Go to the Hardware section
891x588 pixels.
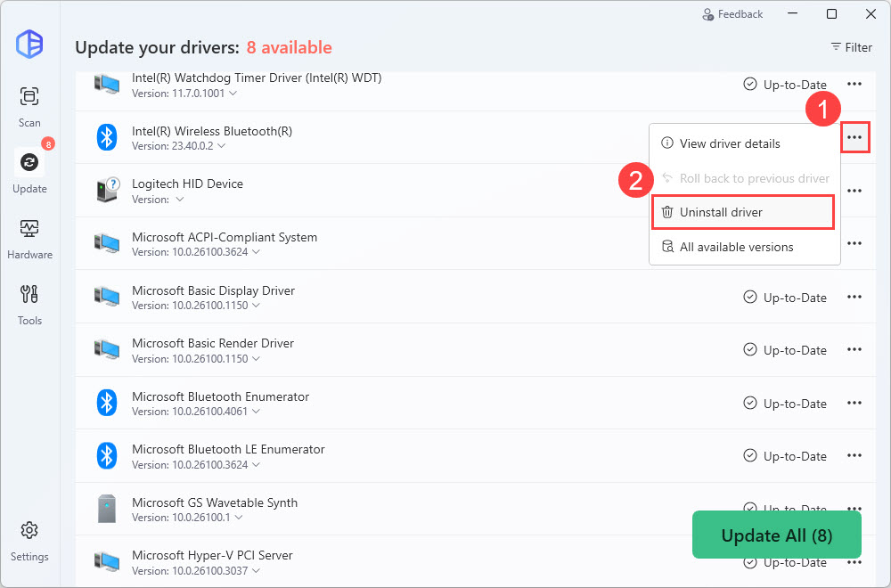29,236
